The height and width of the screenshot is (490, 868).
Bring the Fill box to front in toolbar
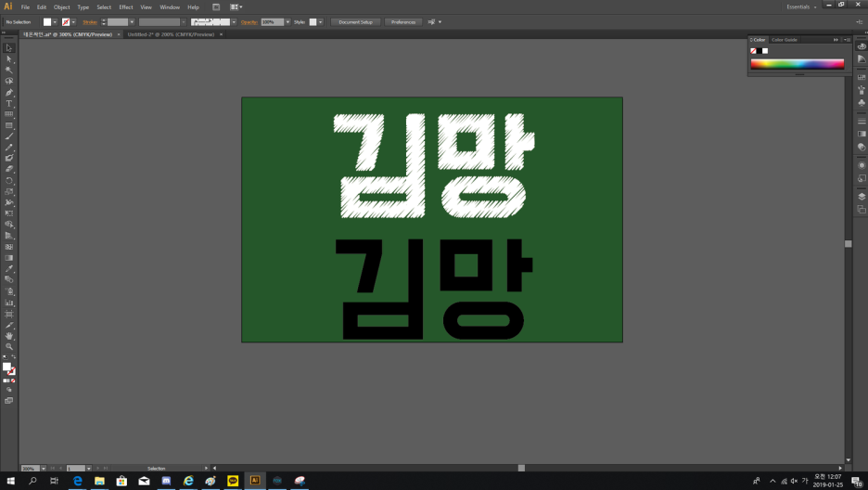point(6,367)
